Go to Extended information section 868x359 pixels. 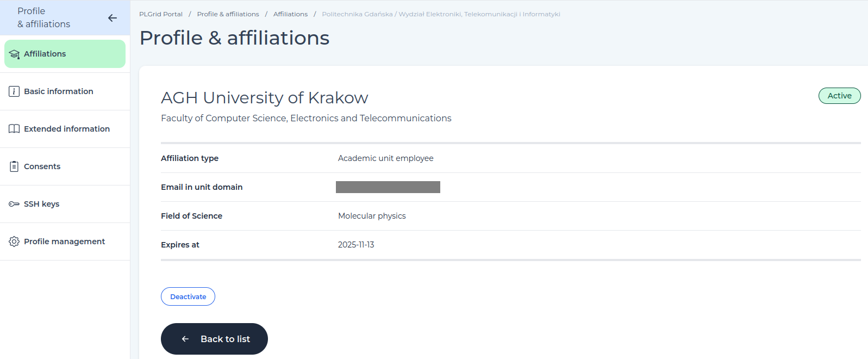coord(65,129)
